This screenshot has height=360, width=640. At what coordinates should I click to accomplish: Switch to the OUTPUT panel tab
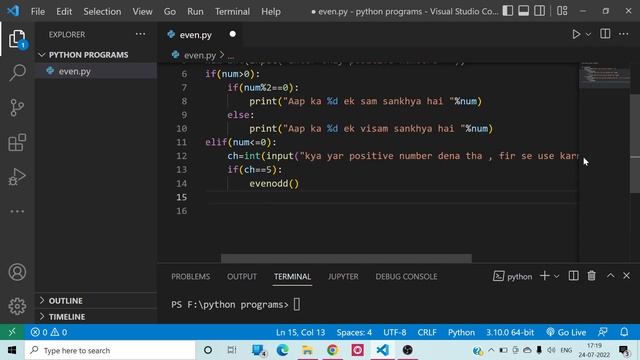pyautogui.click(x=242, y=276)
